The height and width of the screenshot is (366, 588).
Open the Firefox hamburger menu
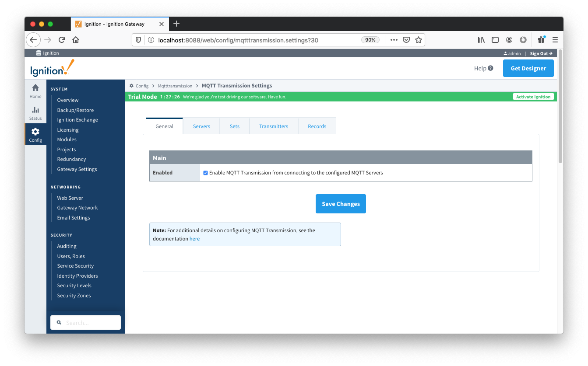point(555,40)
